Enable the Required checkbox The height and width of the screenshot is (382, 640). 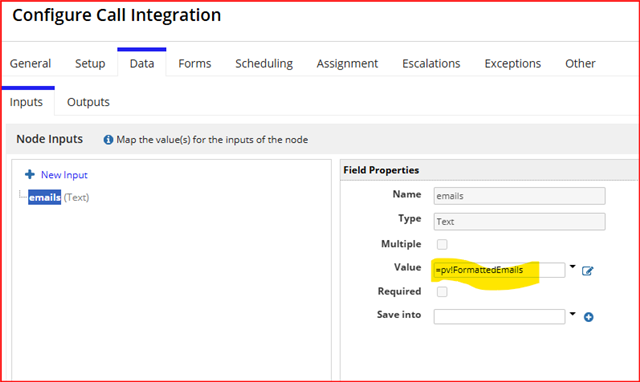(x=442, y=292)
